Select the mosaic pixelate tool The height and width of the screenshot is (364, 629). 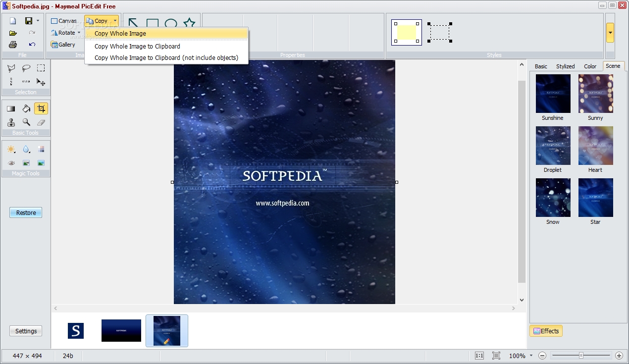41,149
